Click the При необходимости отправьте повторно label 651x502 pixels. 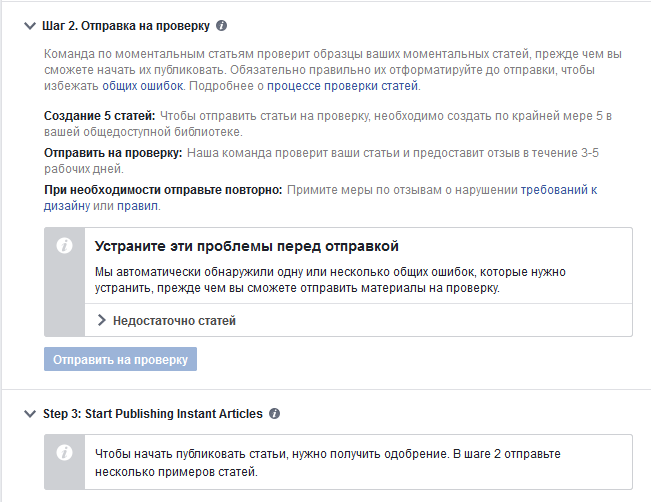coord(163,190)
